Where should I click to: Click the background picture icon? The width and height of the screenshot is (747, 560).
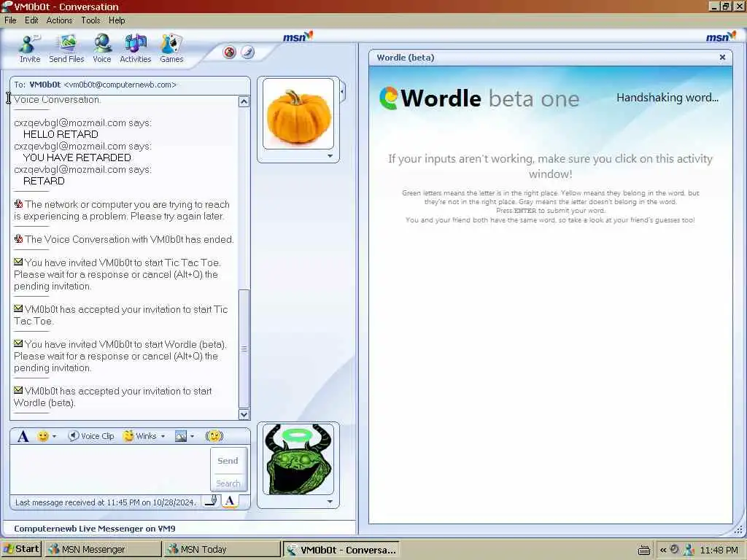click(181, 436)
